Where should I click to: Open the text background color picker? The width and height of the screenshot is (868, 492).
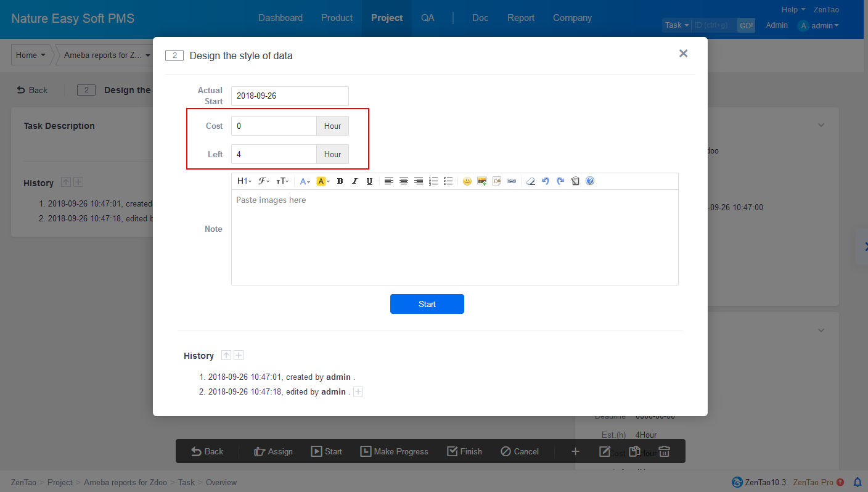[x=323, y=181]
